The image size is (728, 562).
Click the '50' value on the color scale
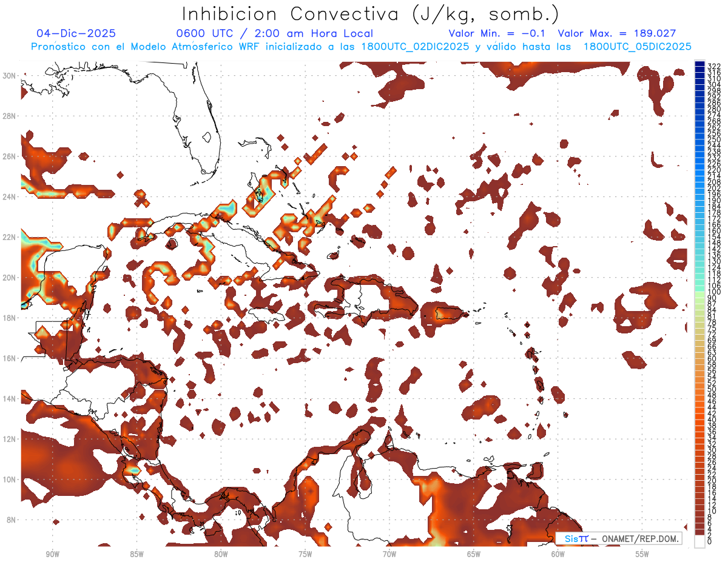pos(712,389)
